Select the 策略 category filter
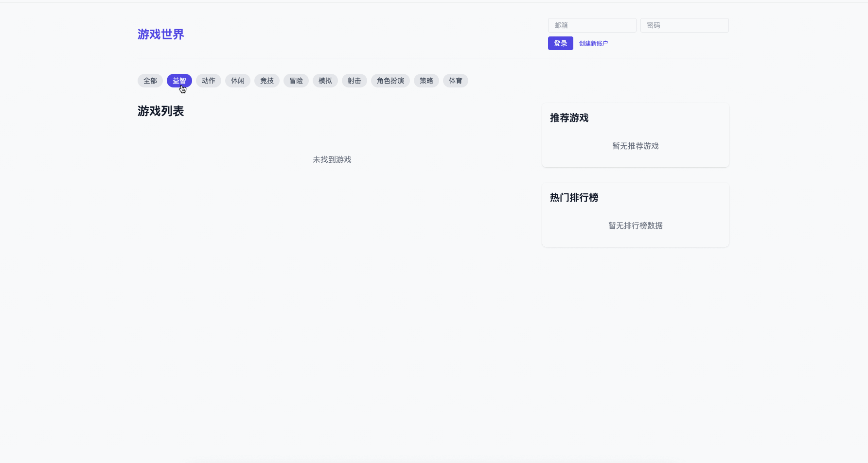The width and height of the screenshot is (868, 463). tap(426, 81)
